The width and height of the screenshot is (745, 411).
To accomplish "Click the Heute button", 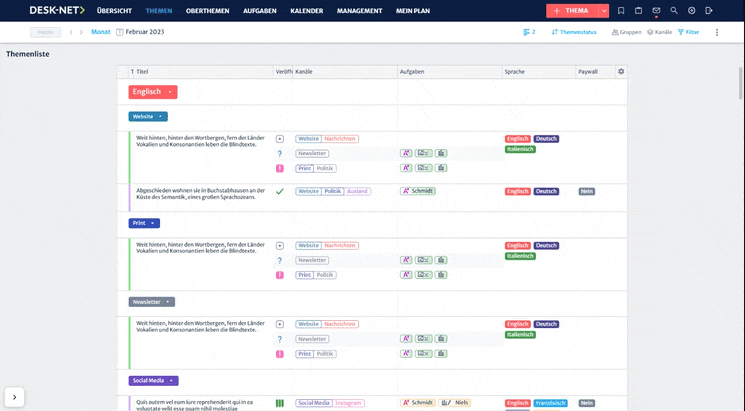I will click(46, 32).
